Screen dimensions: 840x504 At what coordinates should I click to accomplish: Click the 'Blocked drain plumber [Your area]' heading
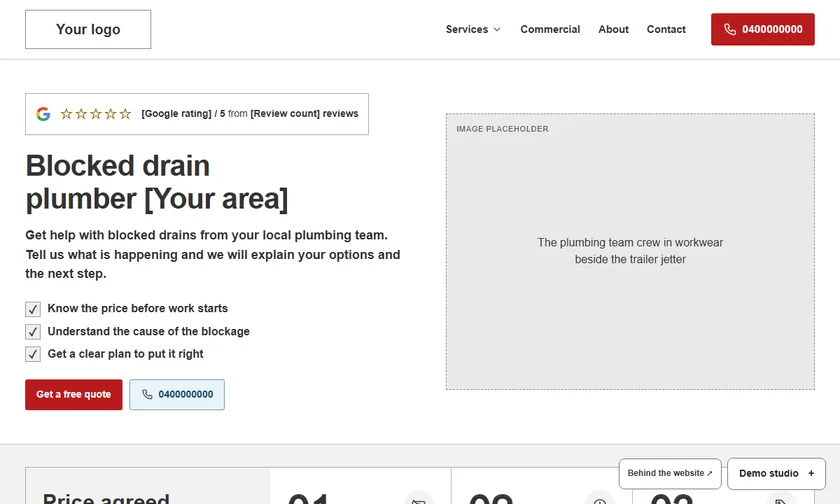[x=156, y=182]
